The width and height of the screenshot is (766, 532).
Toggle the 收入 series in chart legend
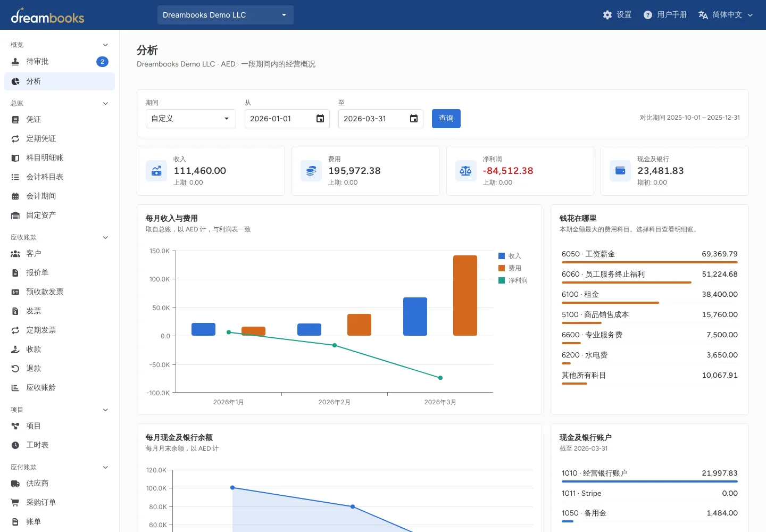(x=510, y=256)
